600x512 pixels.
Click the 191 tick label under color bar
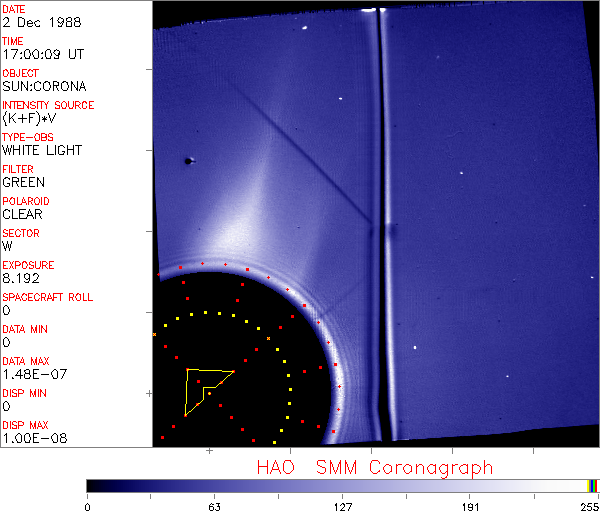pyautogui.click(x=470, y=507)
